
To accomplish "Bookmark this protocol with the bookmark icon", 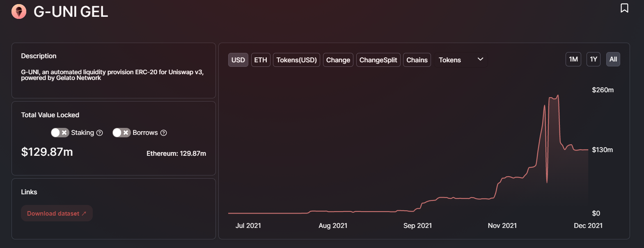I will click(624, 8).
